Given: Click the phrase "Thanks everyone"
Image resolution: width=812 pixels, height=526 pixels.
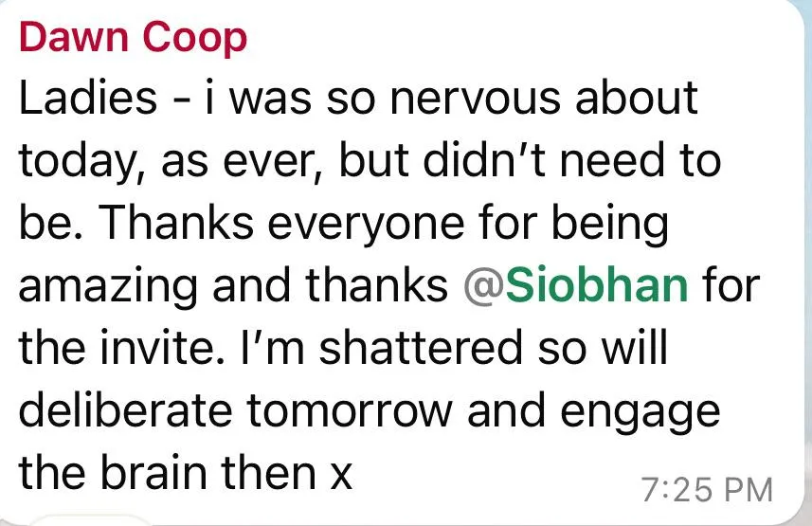Looking at the screenshot, I should [x=282, y=225].
